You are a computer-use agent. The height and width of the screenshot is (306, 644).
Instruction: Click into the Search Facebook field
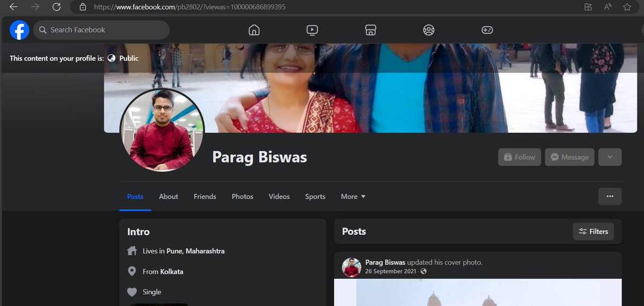click(x=101, y=30)
